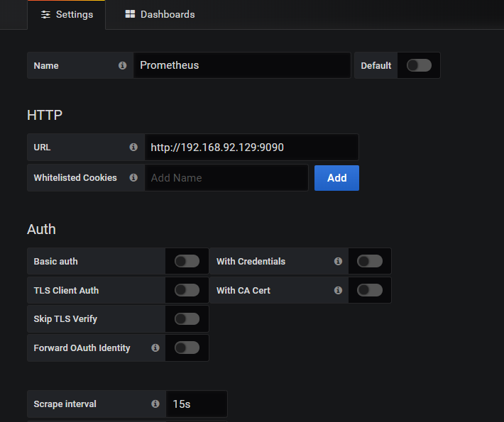Enable Skip TLS Verify
This screenshot has height=422, width=504.
[187, 319]
